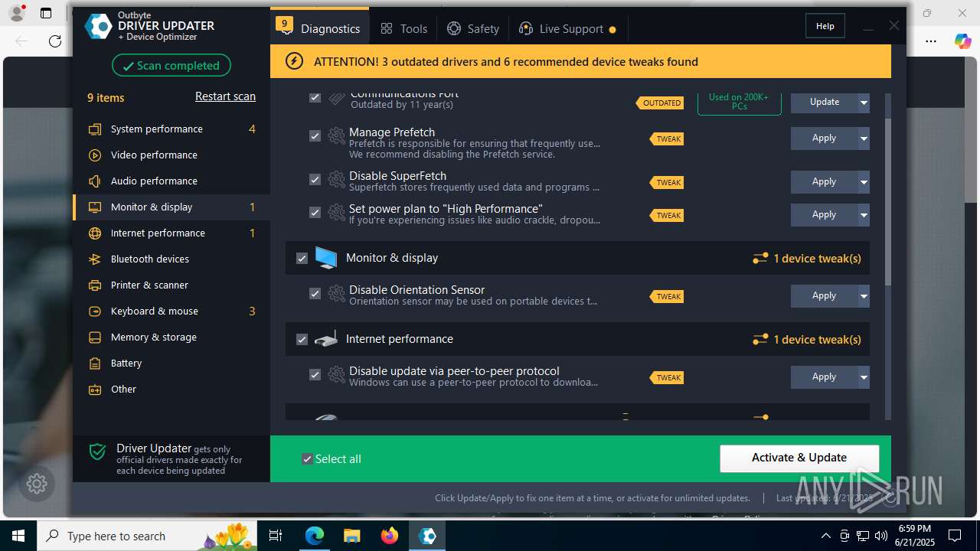Click the gear icon beside Disable SuperFetch

coord(337,180)
